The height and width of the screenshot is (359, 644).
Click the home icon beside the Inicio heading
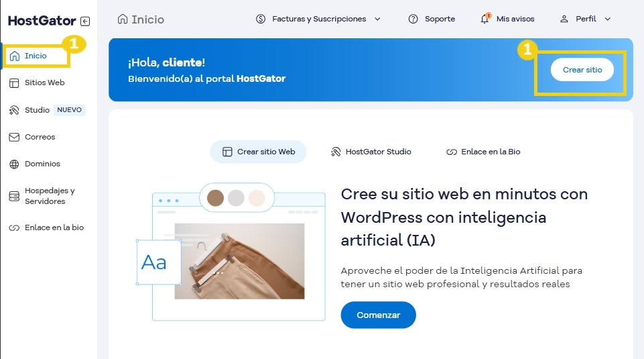point(123,19)
